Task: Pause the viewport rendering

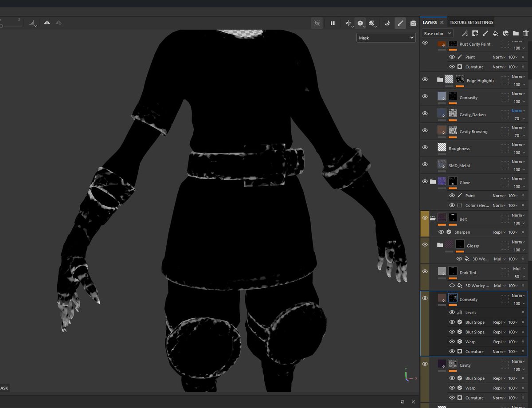Action: tap(332, 23)
